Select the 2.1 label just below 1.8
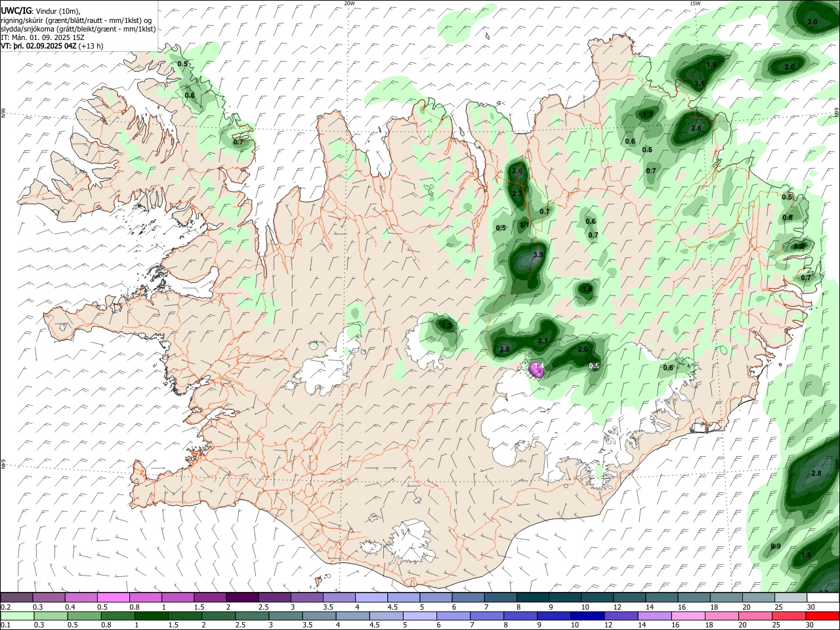This screenshot has width=840, height=630. [700, 83]
